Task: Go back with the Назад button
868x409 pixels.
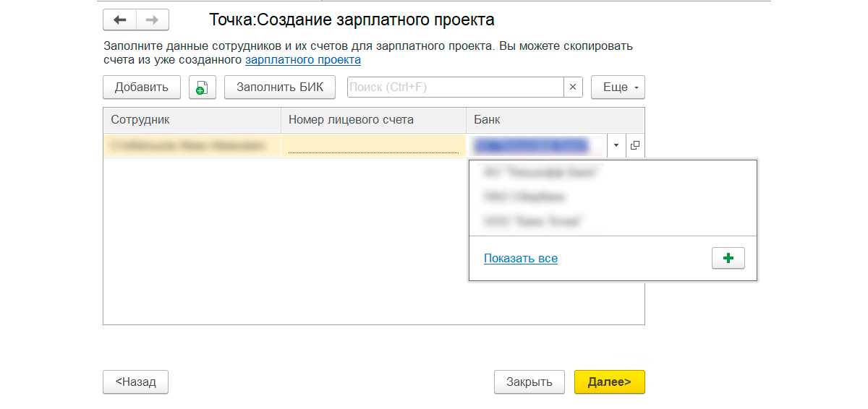Action: (136, 382)
